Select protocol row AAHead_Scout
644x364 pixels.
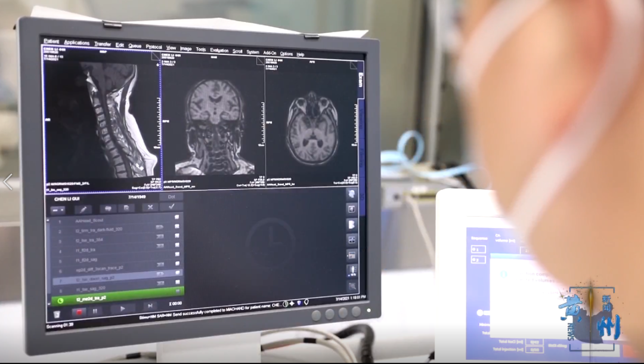point(117,220)
